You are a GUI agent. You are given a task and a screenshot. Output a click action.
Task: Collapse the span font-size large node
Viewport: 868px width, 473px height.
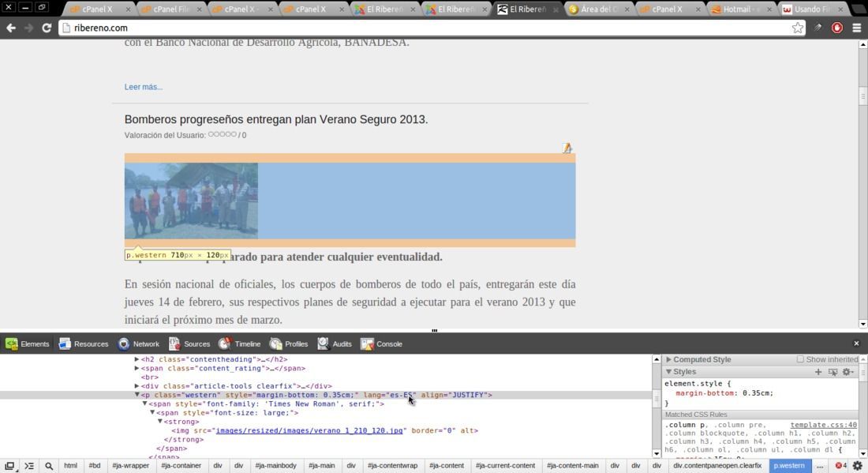coord(152,413)
